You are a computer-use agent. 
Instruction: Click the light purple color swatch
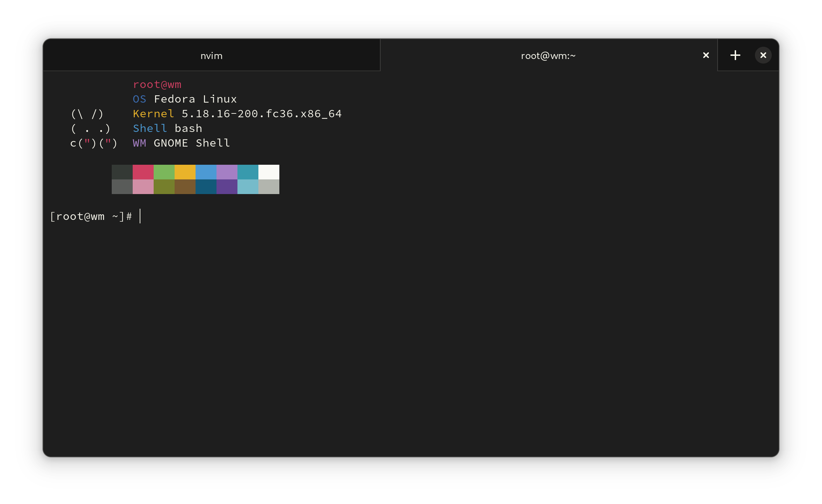click(x=227, y=172)
